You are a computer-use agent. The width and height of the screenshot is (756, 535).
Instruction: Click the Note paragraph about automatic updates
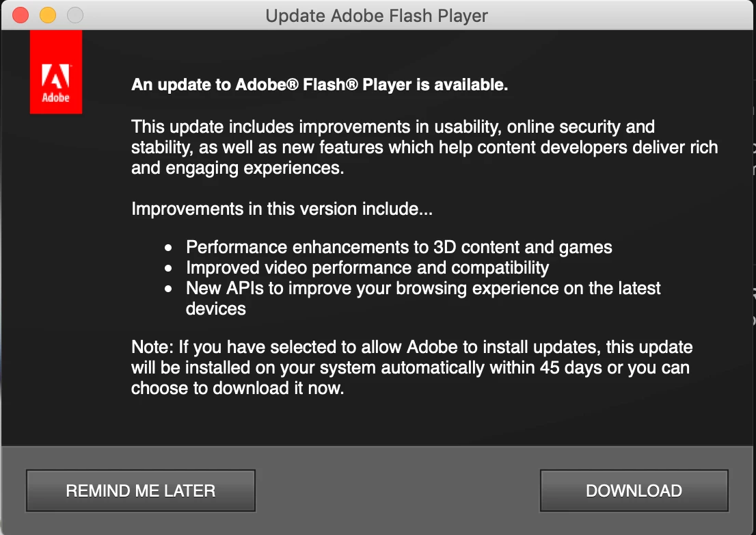[411, 368]
